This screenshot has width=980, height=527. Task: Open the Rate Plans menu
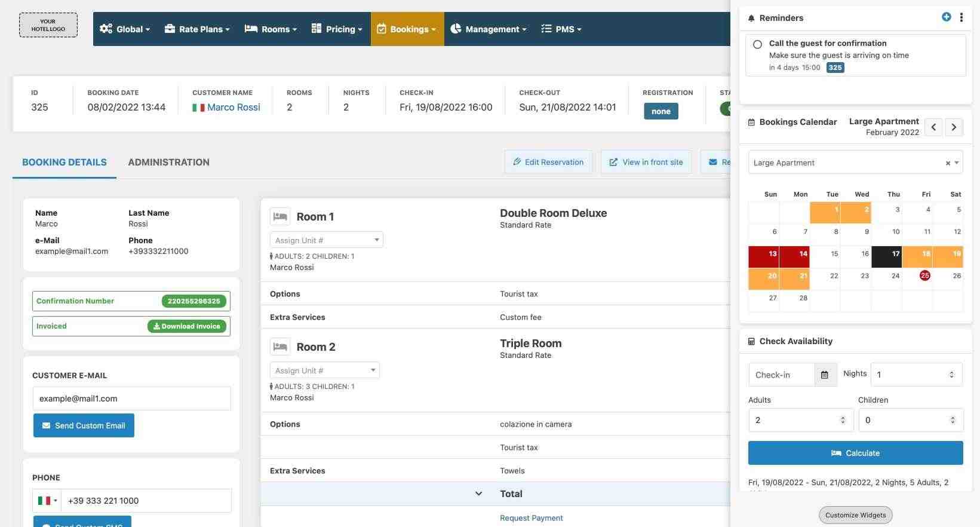tap(197, 29)
